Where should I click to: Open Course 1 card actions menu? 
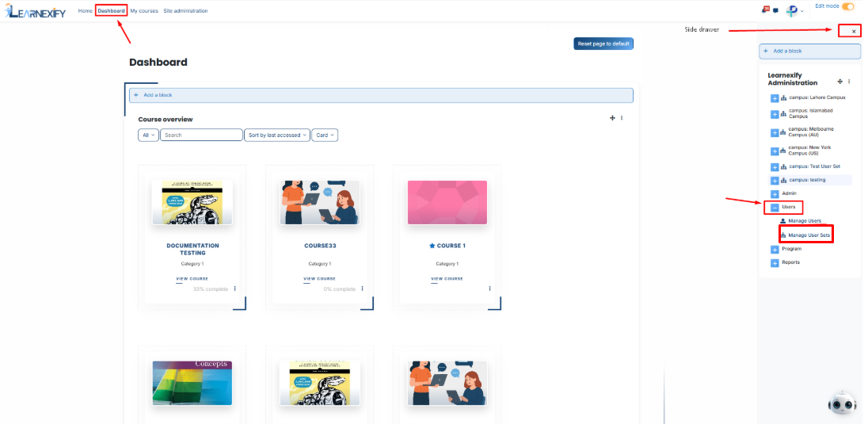point(490,288)
